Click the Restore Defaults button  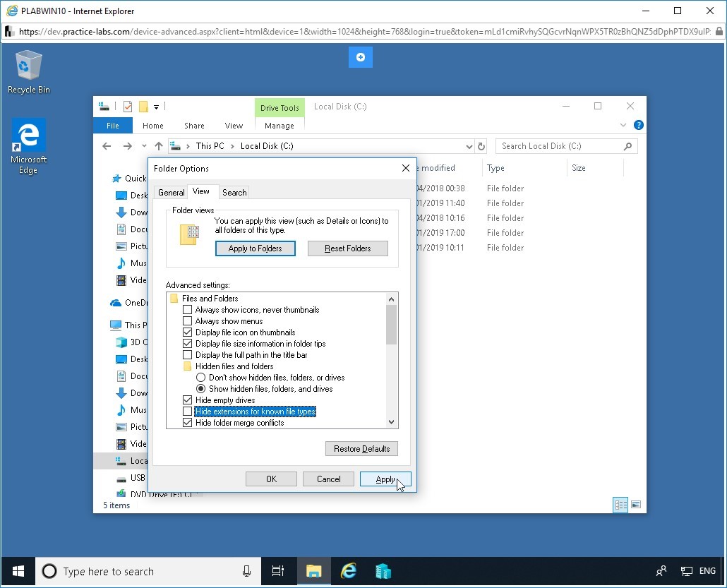pos(361,449)
